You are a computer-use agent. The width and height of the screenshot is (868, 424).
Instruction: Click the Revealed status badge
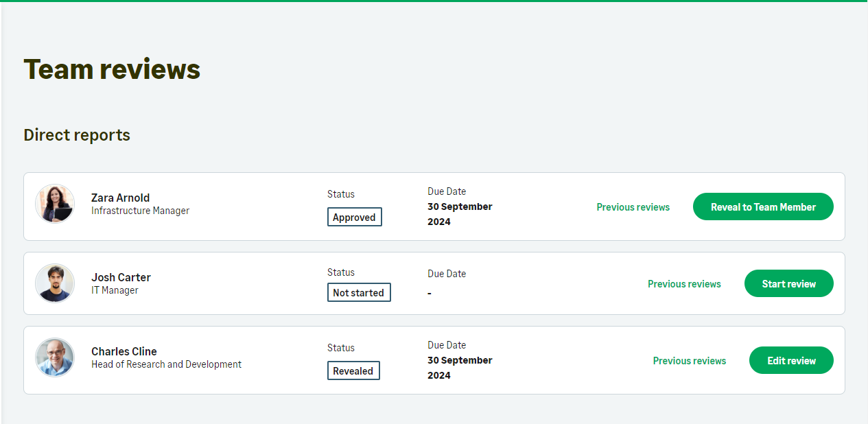353,371
